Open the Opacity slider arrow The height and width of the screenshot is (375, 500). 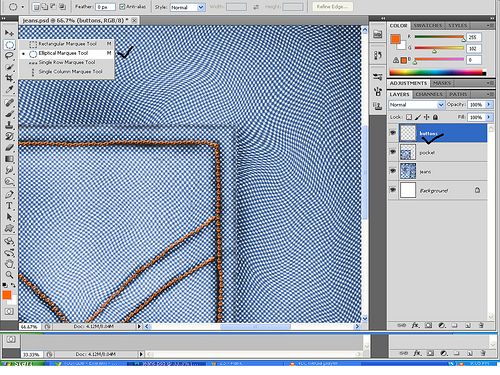pyautogui.click(x=489, y=105)
